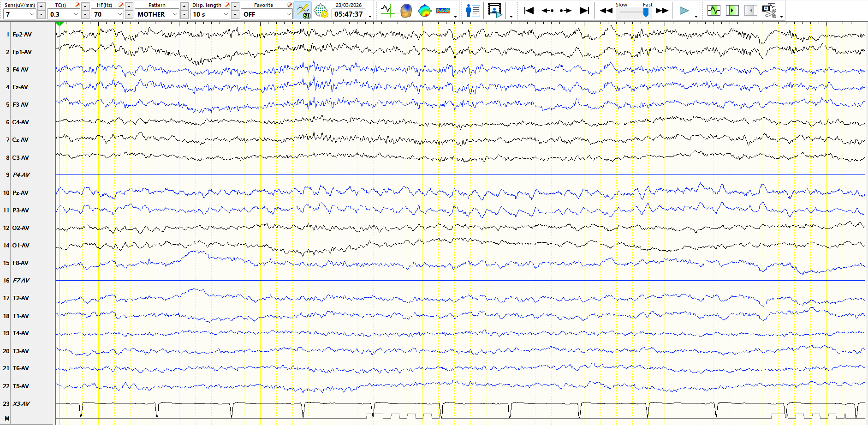Expand overflow arrow after the time display
Viewport: 868px width, 427px height.
click(x=370, y=16)
